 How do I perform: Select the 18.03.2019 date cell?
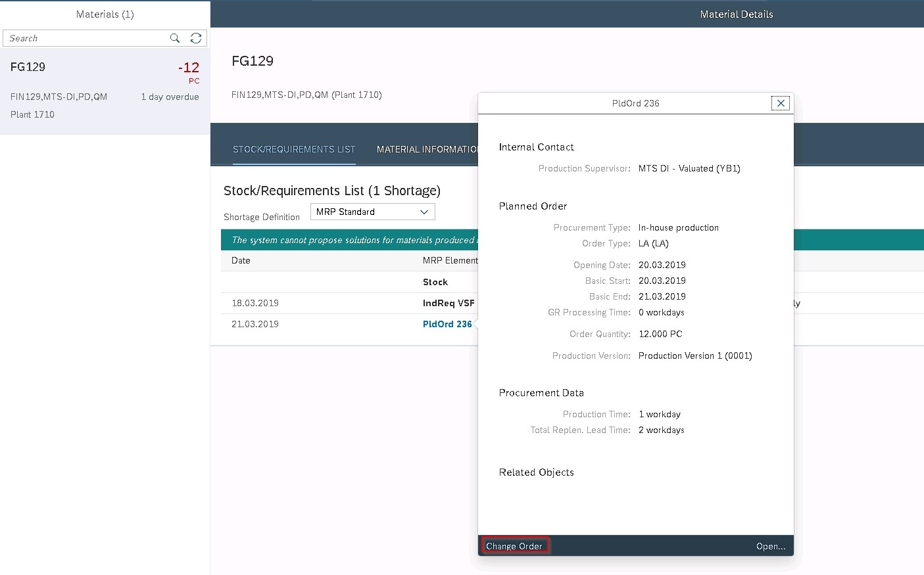[255, 303]
